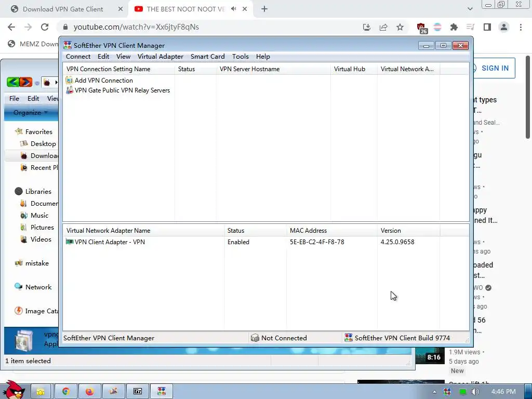The image size is (532, 399).
Task: Click the install/download page icon in address bar
Action: (367, 27)
